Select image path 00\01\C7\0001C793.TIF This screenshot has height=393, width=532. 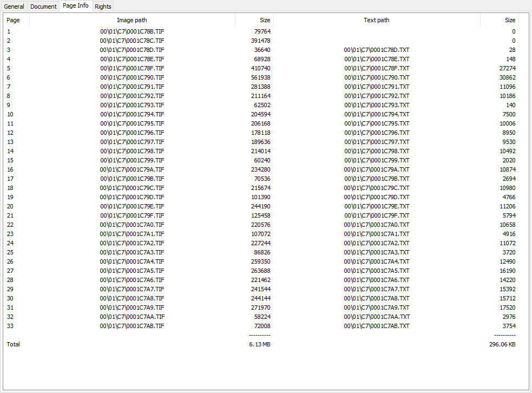(x=132, y=105)
